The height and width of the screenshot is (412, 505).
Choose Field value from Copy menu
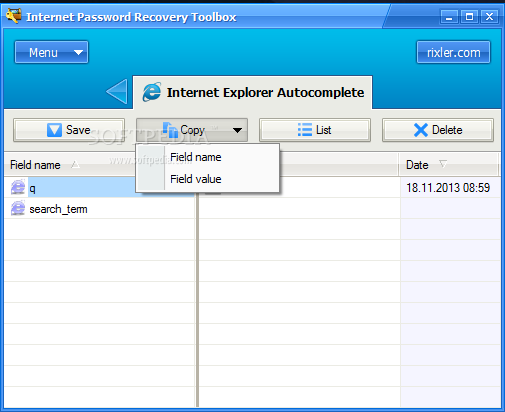(x=208, y=179)
